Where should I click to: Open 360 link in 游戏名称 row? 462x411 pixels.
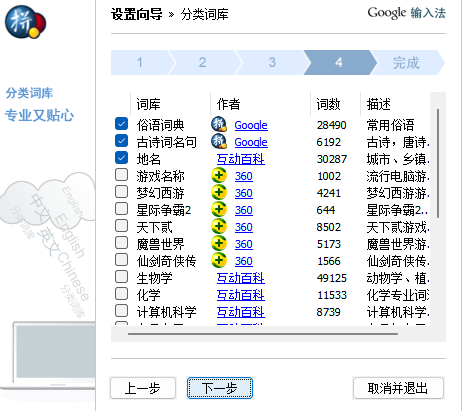click(244, 176)
